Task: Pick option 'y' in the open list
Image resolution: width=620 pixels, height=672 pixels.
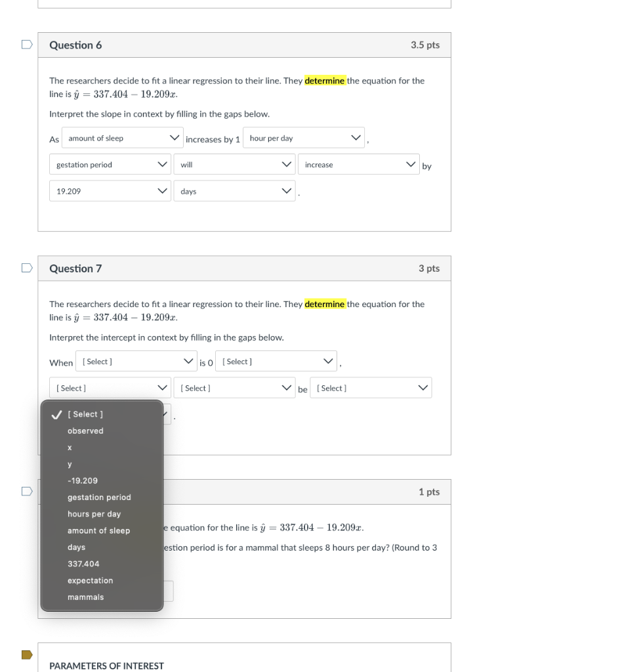Action: tap(102, 464)
